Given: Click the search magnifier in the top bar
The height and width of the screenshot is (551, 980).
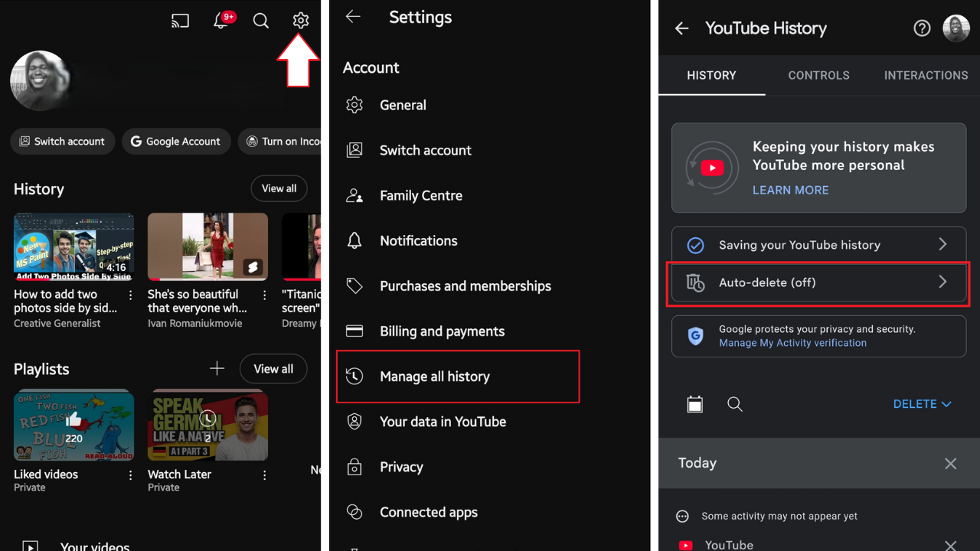Looking at the screenshot, I should (x=260, y=21).
